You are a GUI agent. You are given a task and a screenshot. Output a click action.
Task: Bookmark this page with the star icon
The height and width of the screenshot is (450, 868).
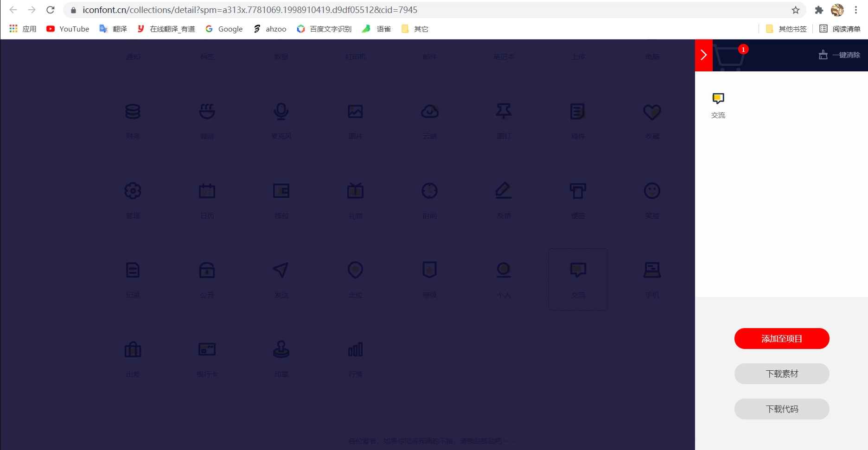pyautogui.click(x=796, y=10)
